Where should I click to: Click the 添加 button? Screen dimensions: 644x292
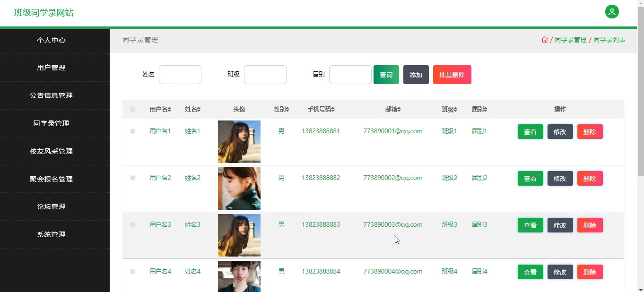click(416, 75)
